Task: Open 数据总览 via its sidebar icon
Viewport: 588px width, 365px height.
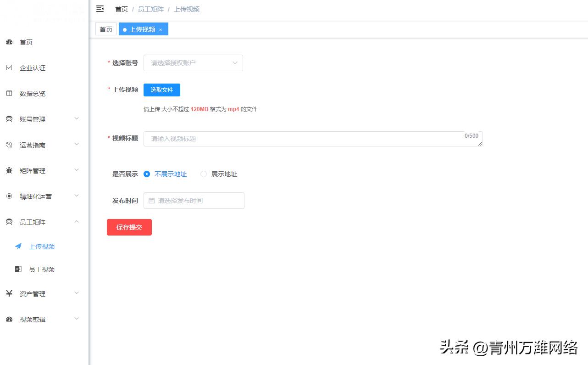Action: pyautogui.click(x=10, y=93)
